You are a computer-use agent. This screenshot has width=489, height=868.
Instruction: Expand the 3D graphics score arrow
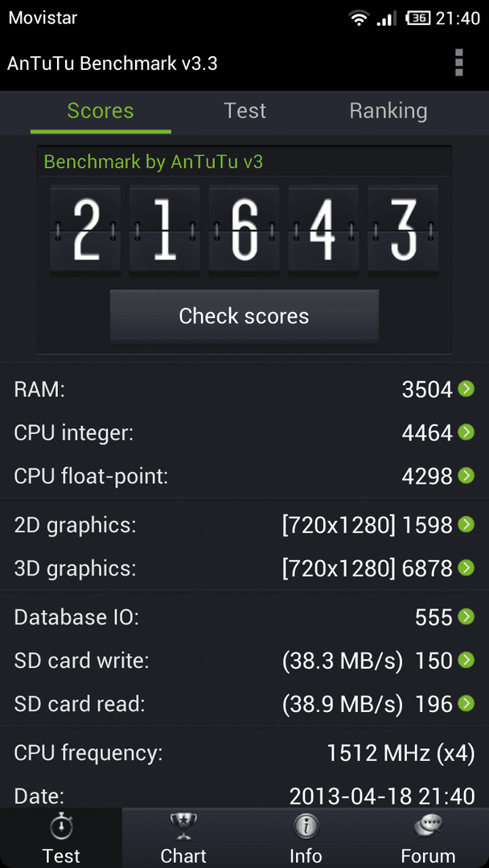click(x=466, y=567)
